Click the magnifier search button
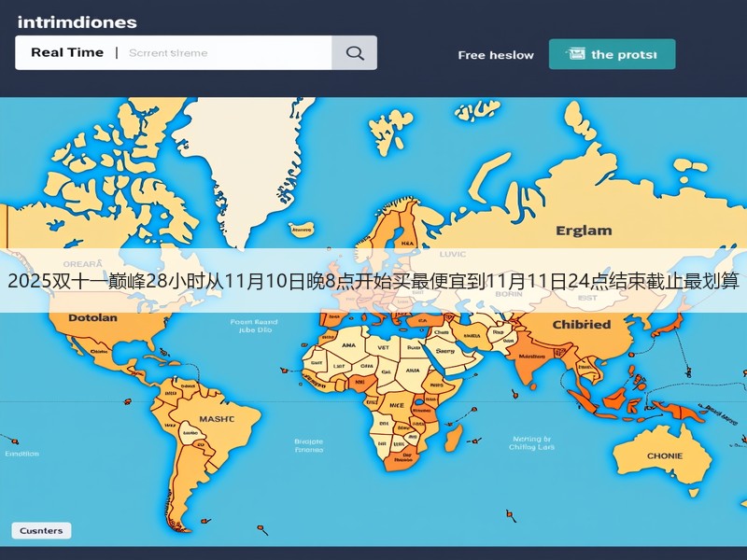This screenshot has height=560, width=747. tap(355, 53)
